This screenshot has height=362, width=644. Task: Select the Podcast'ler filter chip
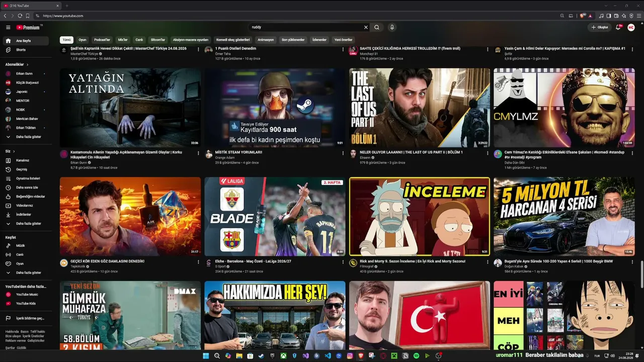click(102, 40)
